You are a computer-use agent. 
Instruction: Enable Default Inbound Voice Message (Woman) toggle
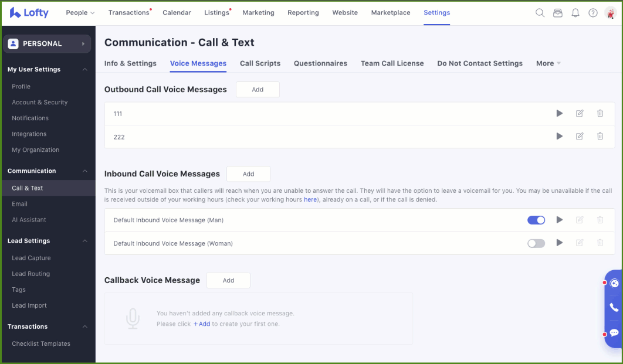tap(536, 243)
